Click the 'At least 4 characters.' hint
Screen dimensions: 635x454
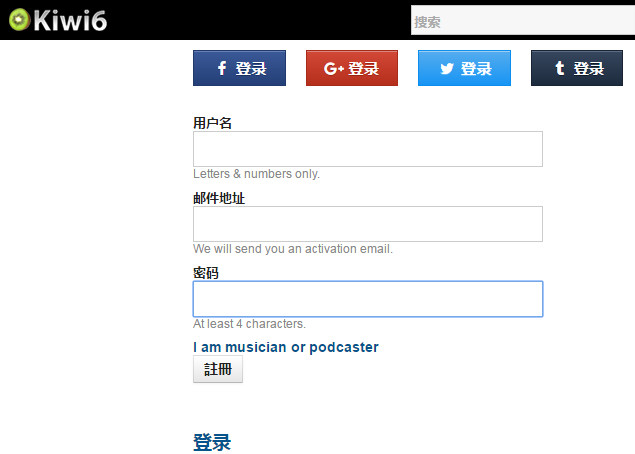tap(249, 324)
